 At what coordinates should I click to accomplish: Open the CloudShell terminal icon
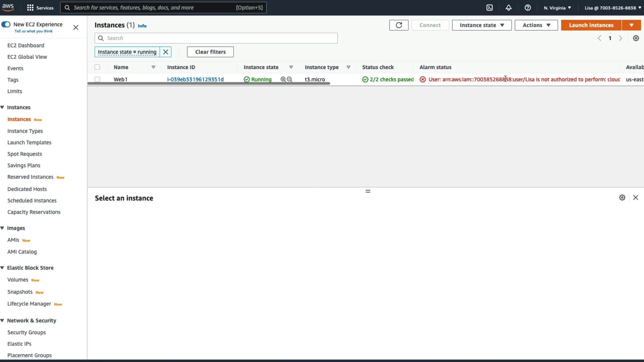(x=489, y=8)
